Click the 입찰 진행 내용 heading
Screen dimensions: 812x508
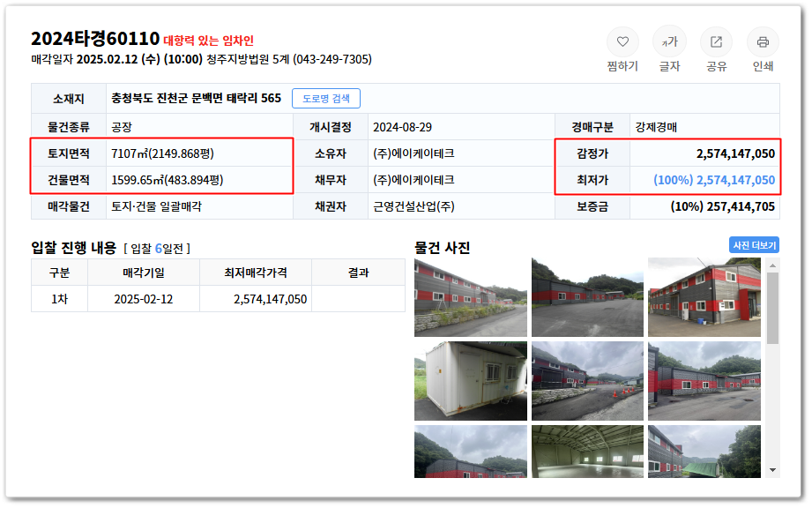(x=73, y=248)
